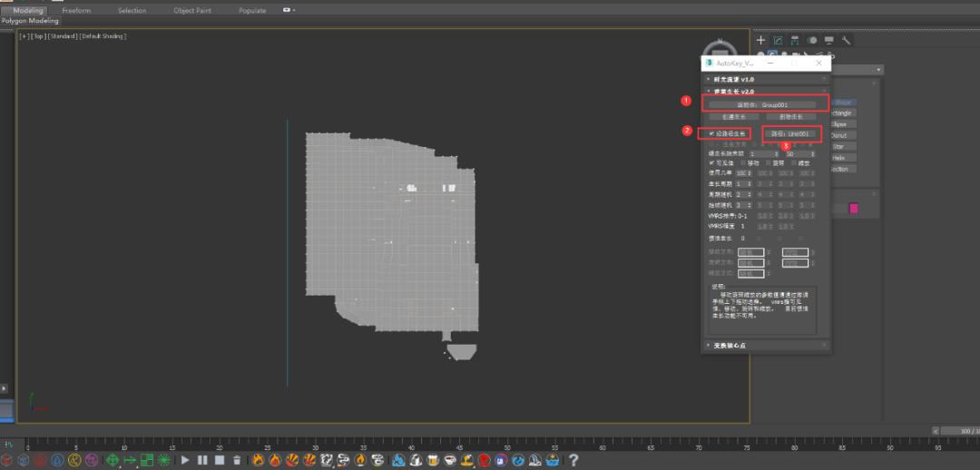Click the green starburst icon

[163, 460]
